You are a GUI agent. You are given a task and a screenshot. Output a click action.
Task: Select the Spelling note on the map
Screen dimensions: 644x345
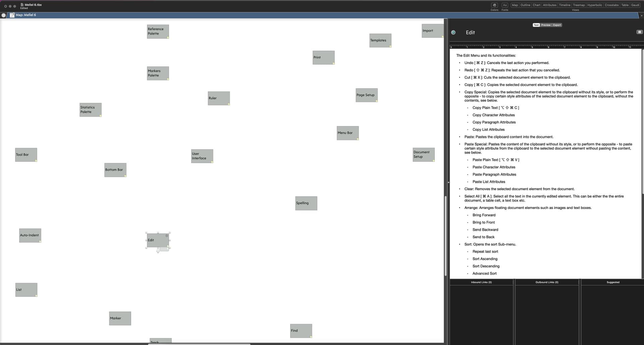pos(306,203)
